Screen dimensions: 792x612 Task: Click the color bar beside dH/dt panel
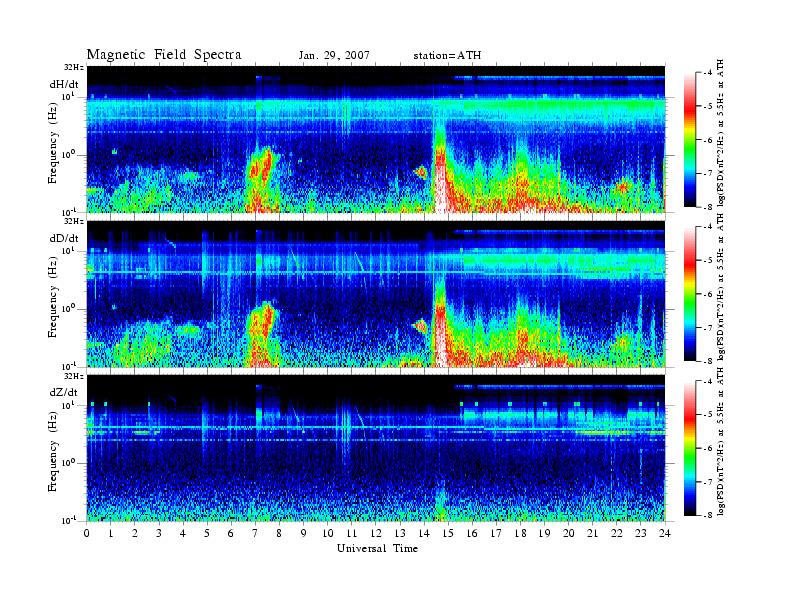point(689,140)
